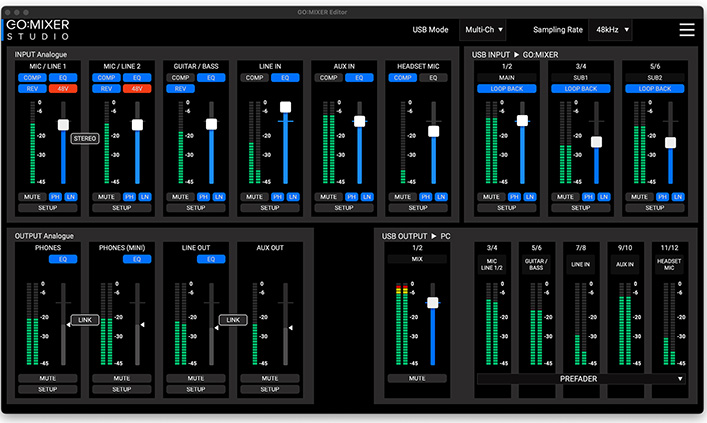Image resolution: width=707 pixels, height=423 pixels.
Task: Toggle EQ on the PHONES output
Action: pyautogui.click(x=64, y=259)
